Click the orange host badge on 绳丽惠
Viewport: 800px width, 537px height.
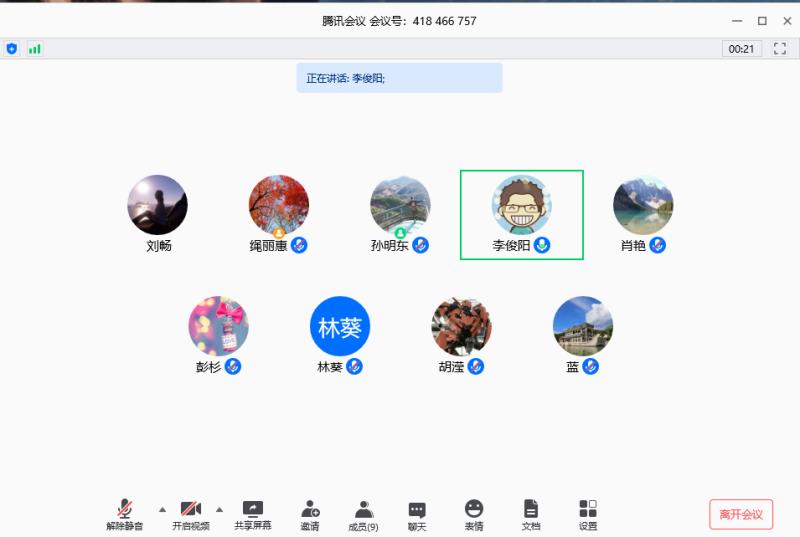click(x=279, y=233)
